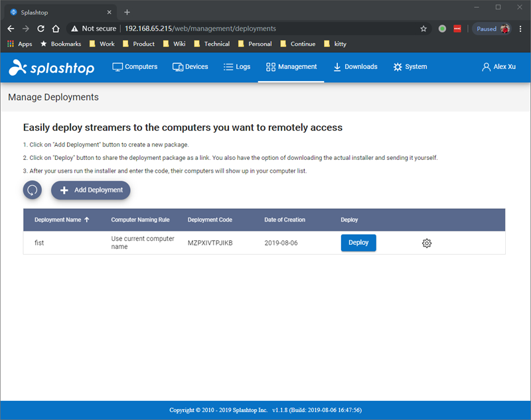Click the Deployment Code column header
Screen dimensions: 531x420
(210, 220)
